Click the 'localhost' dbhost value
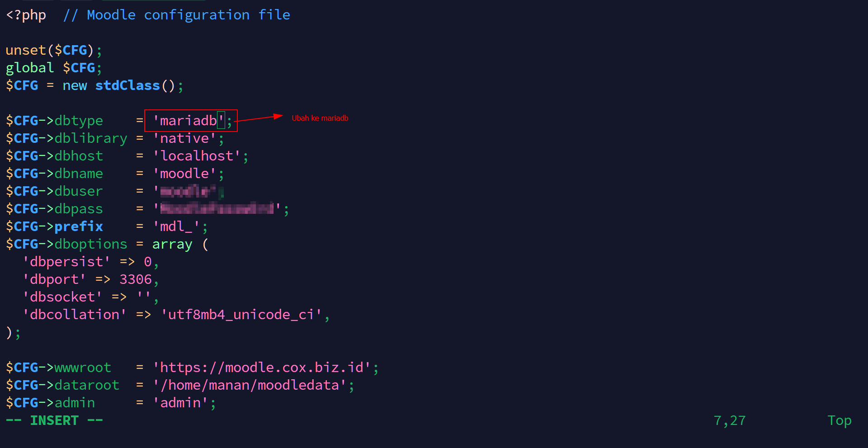The height and width of the screenshot is (448, 868). (x=197, y=156)
